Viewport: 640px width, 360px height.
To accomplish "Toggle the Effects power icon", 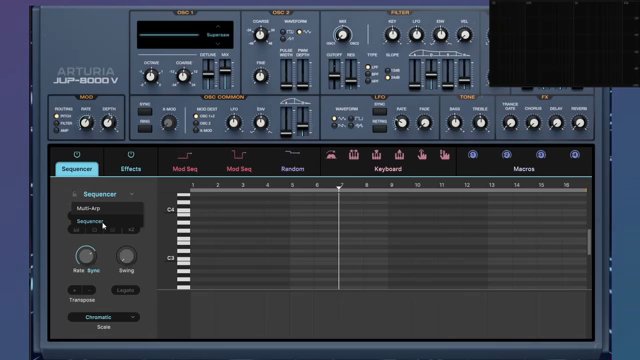I will pos(131,155).
